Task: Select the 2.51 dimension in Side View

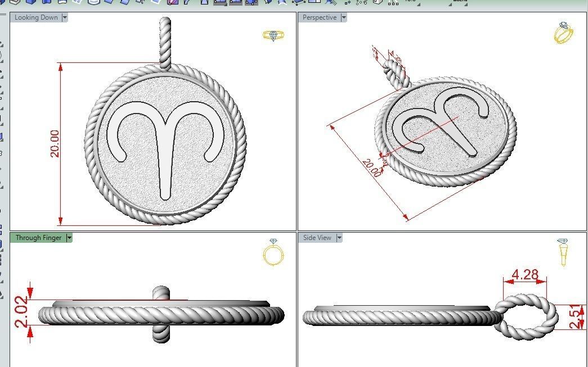Action: [576, 317]
